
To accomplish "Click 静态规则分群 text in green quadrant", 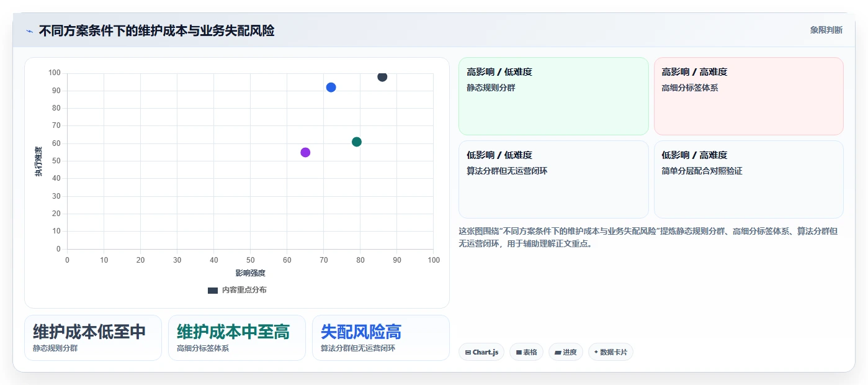I will click(x=491, y=88).
